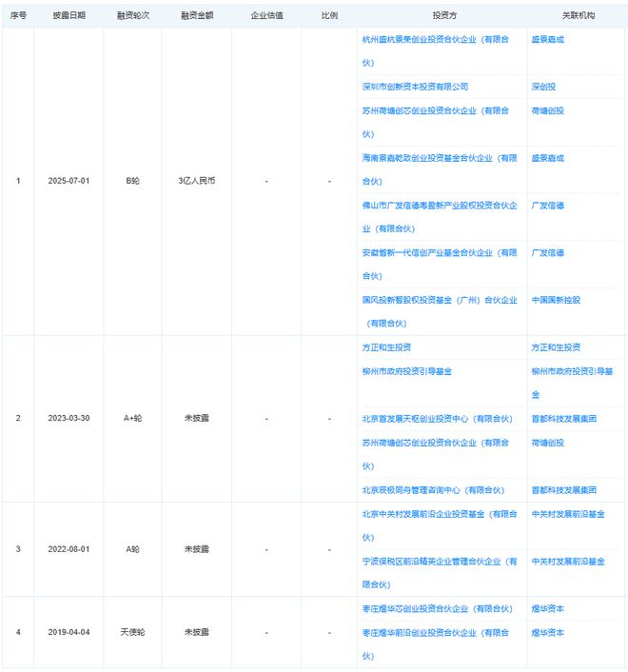Click the 投资方 column header
628x672 pixels.
click(444, 15)
